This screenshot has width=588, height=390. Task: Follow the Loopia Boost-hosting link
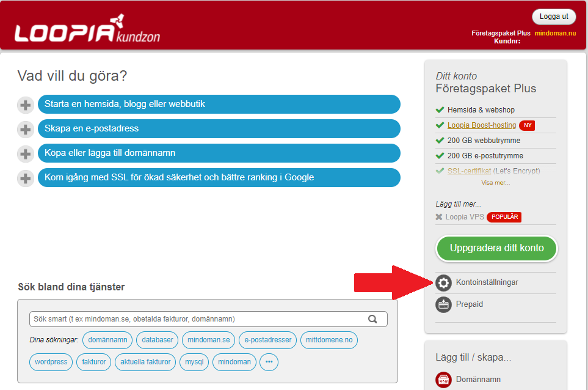pos(482,125)
